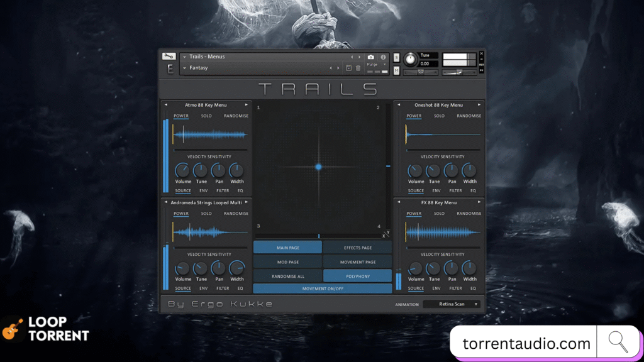Open the Purge dropdown menu
Image resolution: width=644 pixels, height=362 pixels.
[x=374, y=65]
